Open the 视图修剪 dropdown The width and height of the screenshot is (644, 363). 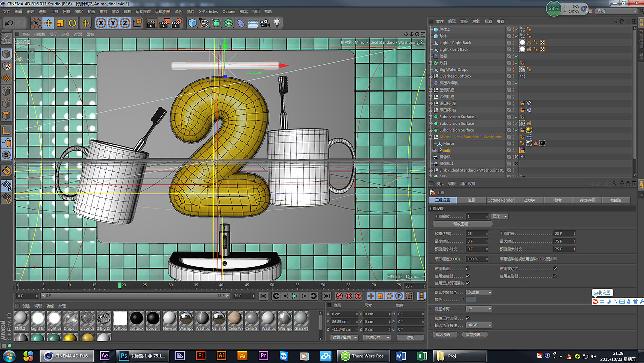tap(479, 309)
